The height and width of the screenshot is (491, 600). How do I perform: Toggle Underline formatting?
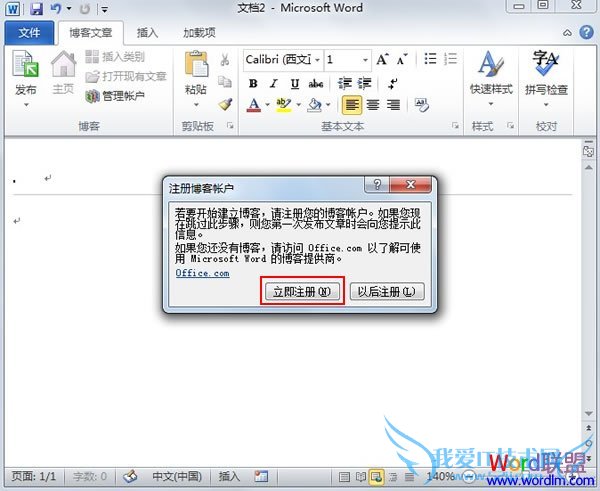(x=294, y=83)
